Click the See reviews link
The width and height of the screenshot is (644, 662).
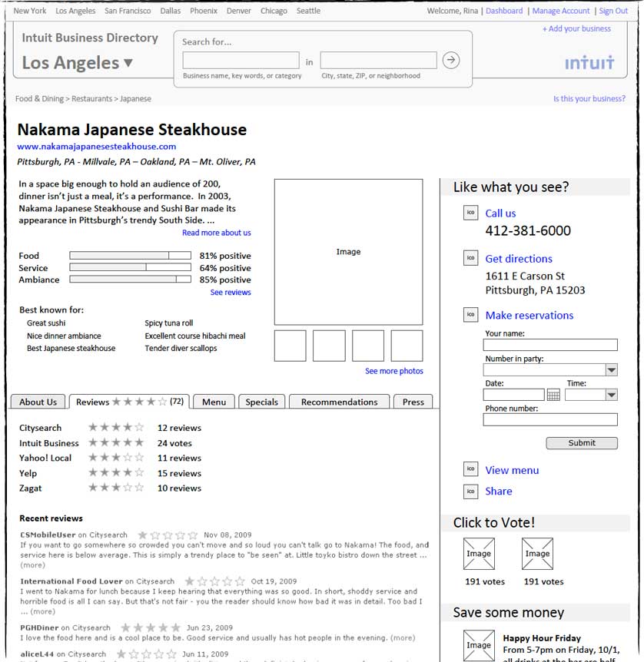tap(231, 292)
